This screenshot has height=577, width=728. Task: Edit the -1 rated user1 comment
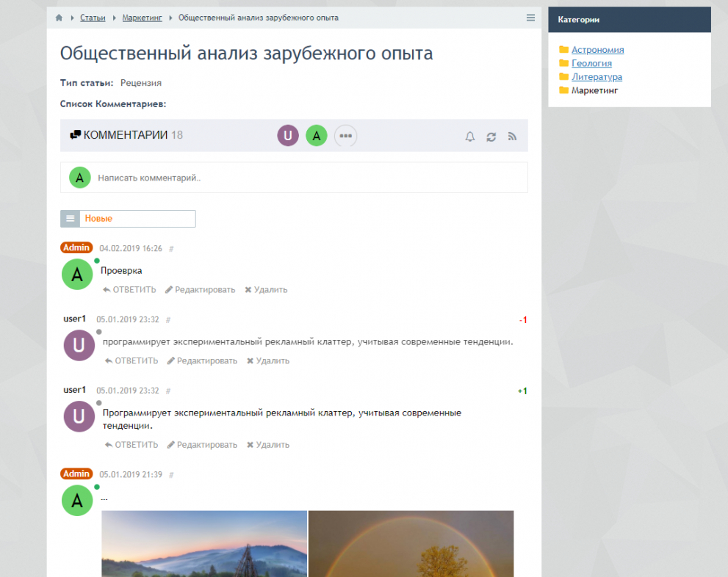coord(202,361)
